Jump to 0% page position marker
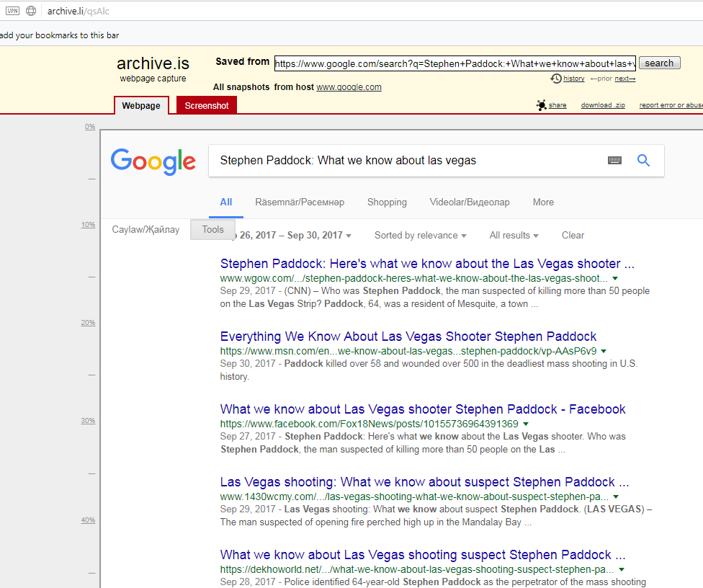 point(90,127)
